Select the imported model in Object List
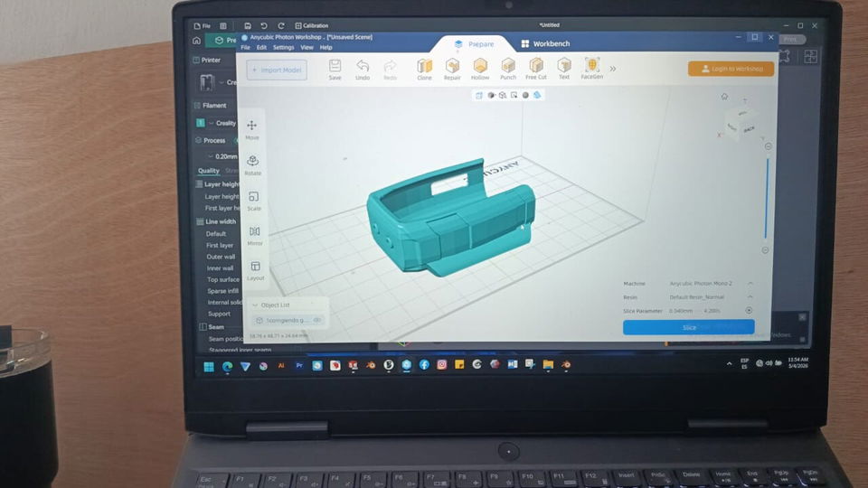868x488 pixels. (x=289, y=320)
